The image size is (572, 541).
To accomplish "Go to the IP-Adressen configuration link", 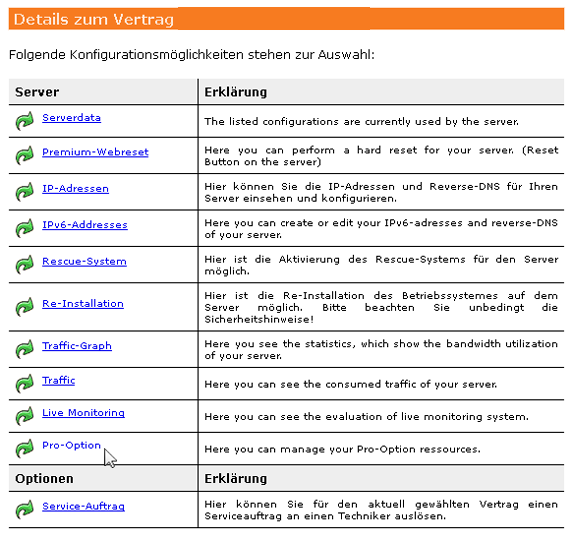I will click(76, 189).
